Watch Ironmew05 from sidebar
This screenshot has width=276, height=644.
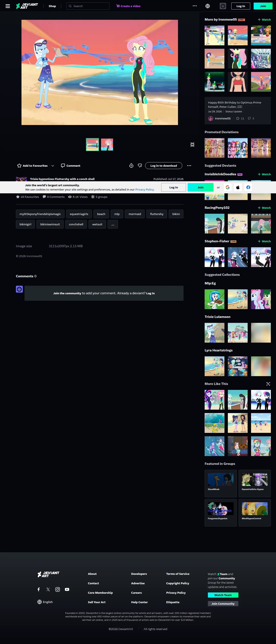[264, 20]
